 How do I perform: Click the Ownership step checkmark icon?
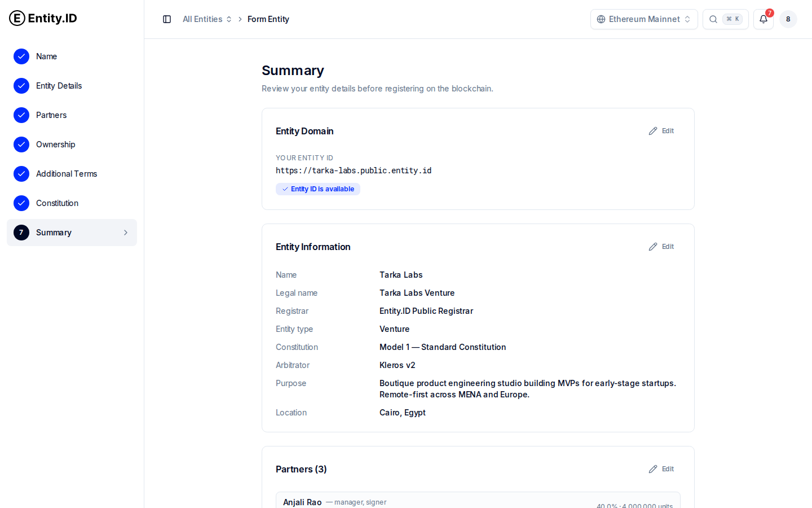coord(21,144)
